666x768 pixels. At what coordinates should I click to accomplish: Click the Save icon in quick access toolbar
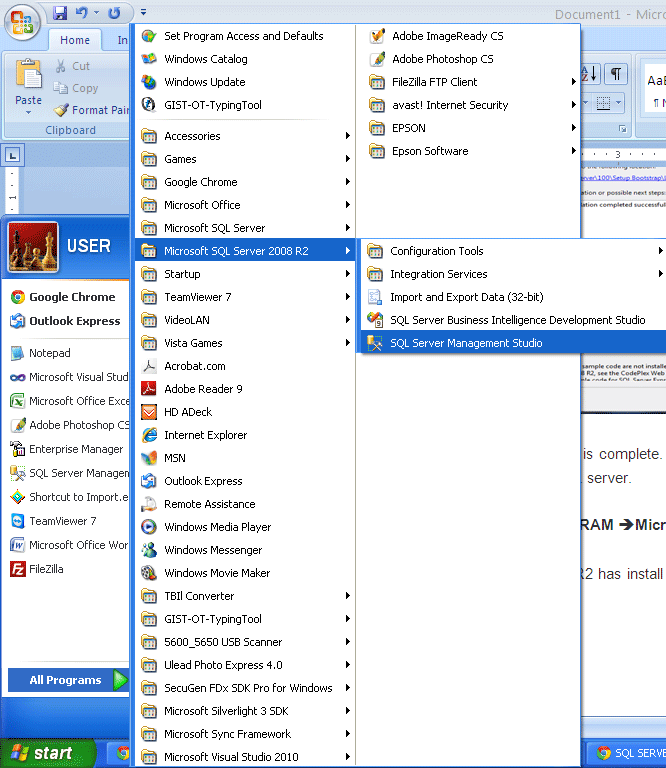click(x=60, y=13)
